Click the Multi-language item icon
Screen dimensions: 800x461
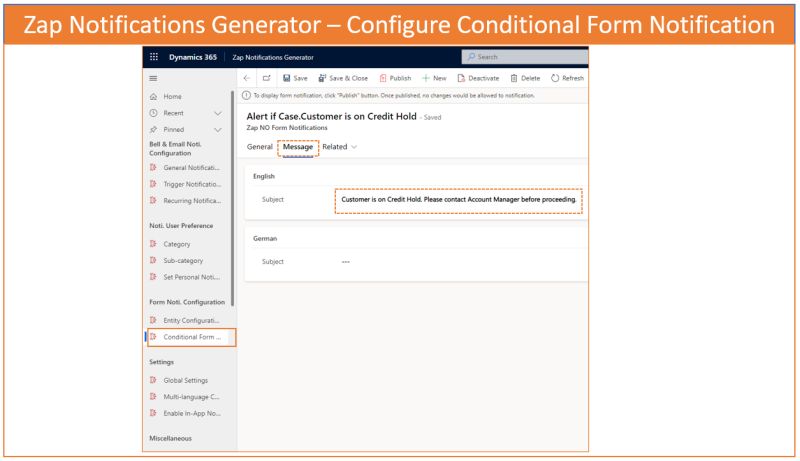[x=153, y=396]
